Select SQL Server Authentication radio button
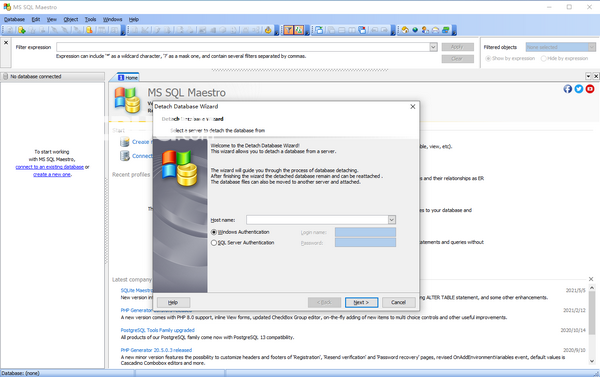This screenshot has width=600, height=377. click(214, 243)
